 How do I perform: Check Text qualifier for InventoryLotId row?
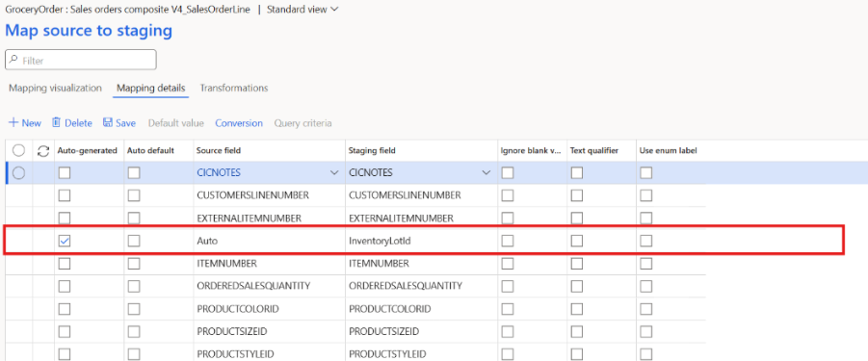577,241
